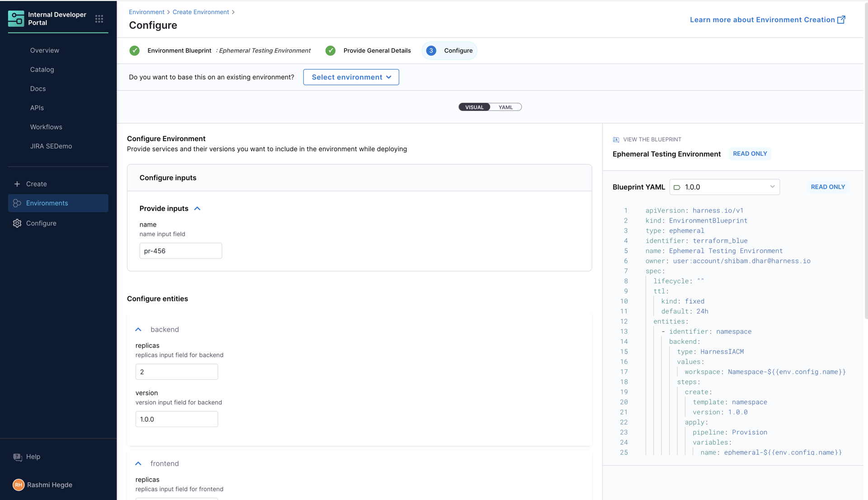Click the Environments sidebar icon

tap(17, 203)
